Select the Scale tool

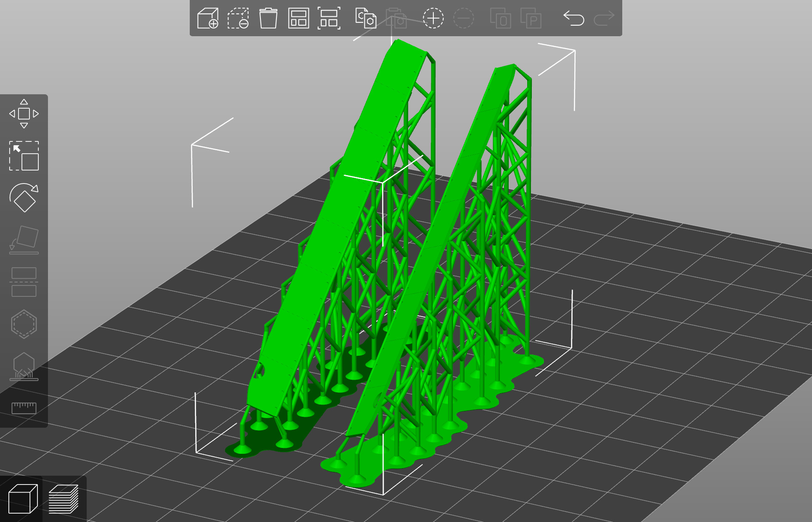tap(24, 156)
